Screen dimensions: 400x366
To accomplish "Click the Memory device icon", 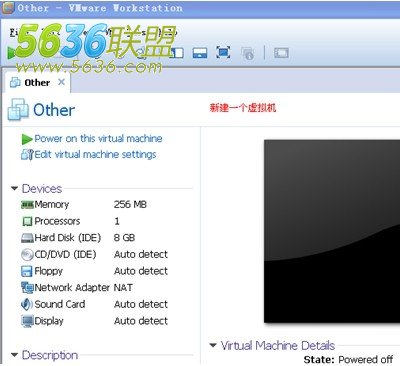I will (x=27, y=204).
